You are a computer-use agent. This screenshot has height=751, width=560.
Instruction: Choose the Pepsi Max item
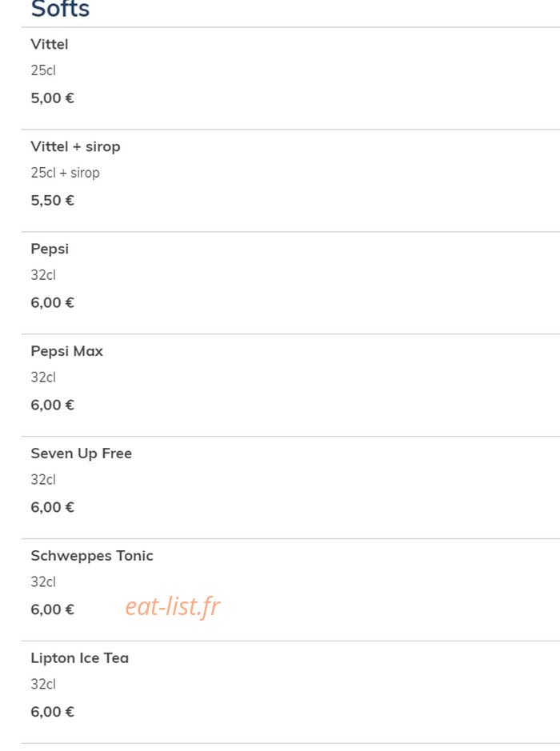[x=66, y=351]
